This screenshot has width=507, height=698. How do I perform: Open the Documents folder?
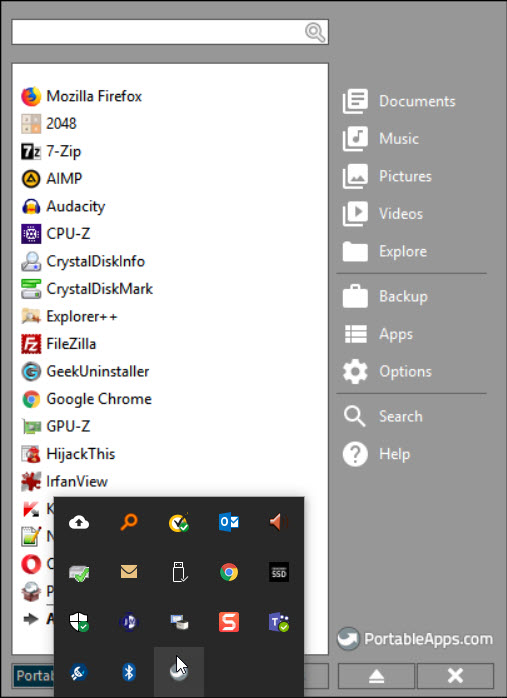click(399, 101)
